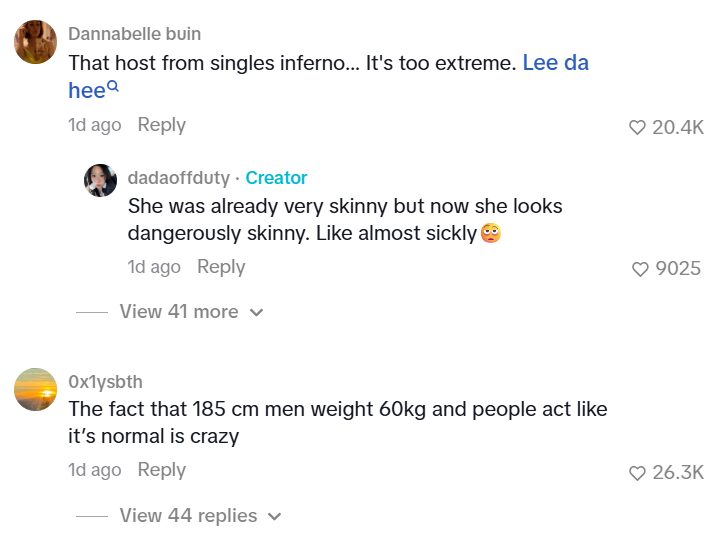
Task: Search the "Lee da" highlighted keyword link
Action: (555, 63)
